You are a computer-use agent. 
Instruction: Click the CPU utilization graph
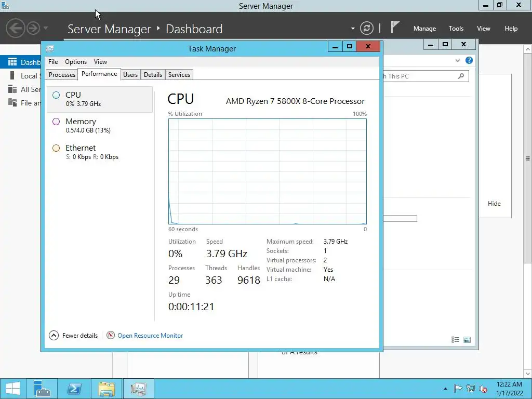coord(268,171)
